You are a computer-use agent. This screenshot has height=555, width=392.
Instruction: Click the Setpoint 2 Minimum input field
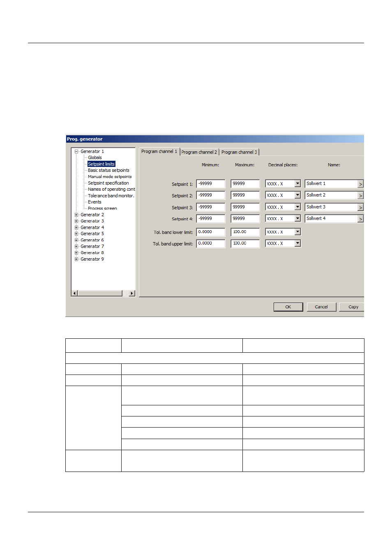point(210,195)
